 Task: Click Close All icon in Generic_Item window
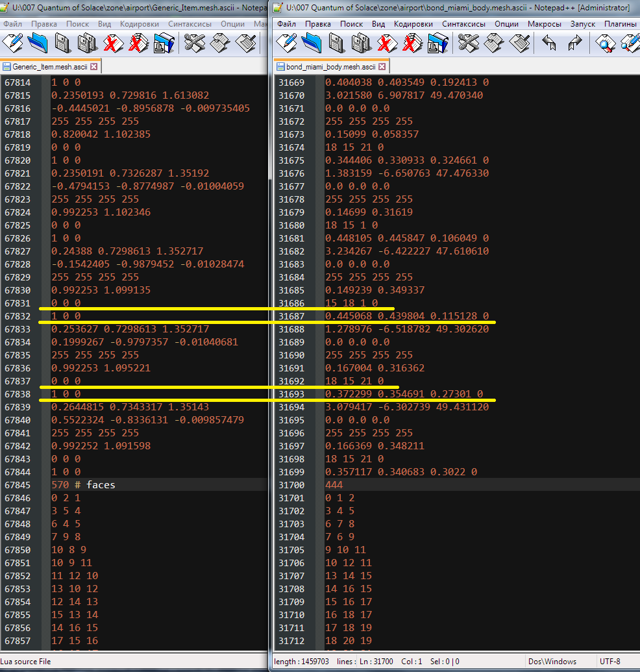point(137,44)
